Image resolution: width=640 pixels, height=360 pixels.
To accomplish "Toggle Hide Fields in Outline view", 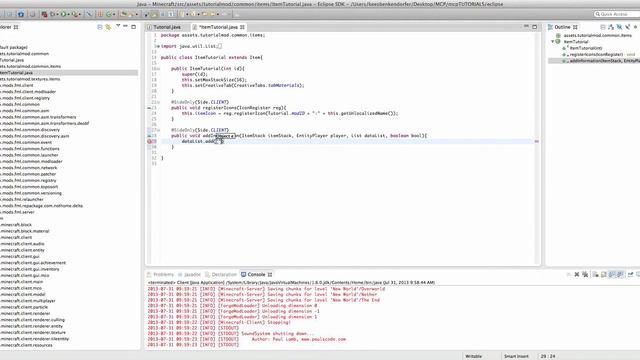I will tap(619, 27).
